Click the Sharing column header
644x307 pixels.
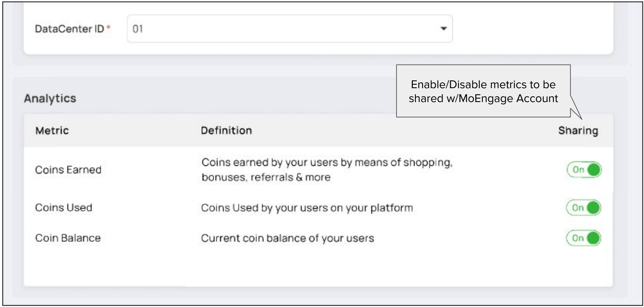click(578, 131)
